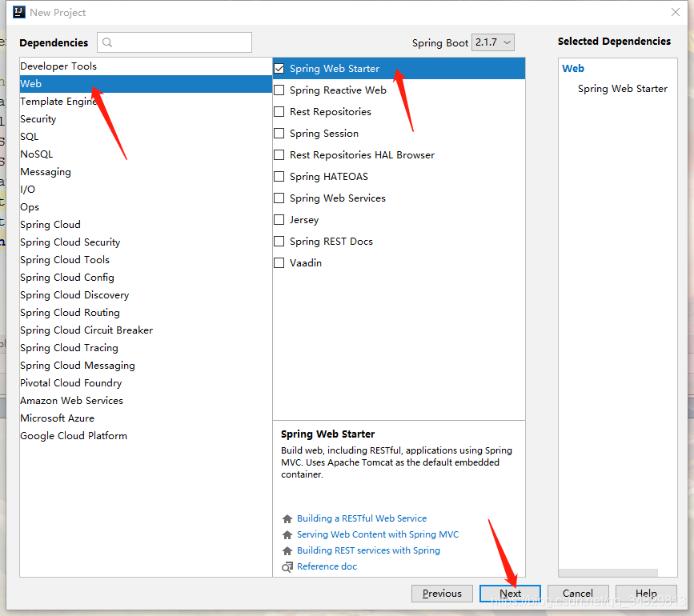Open Spring Cloud Security category
The height and width of the screenshot is (616, 694).
146,242
